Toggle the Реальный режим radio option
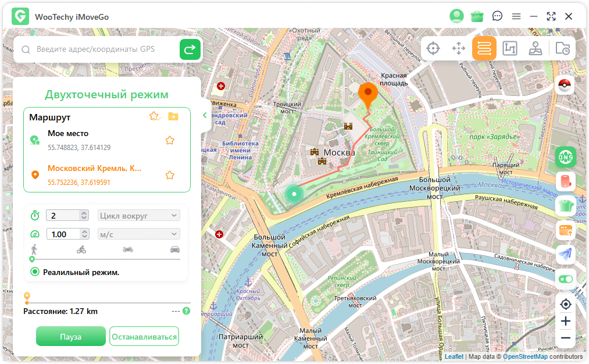The width and height of the screenshot is (589, 364). [x=35, y=272]
